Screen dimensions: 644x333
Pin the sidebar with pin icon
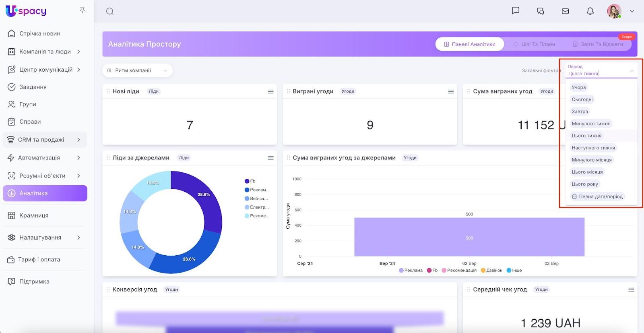coord(83,10)
